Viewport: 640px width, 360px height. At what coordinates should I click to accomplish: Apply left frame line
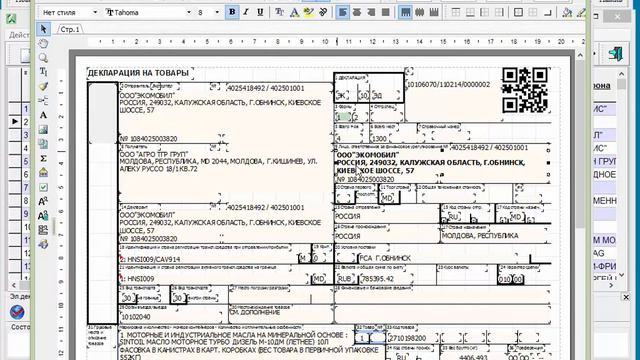484,12
